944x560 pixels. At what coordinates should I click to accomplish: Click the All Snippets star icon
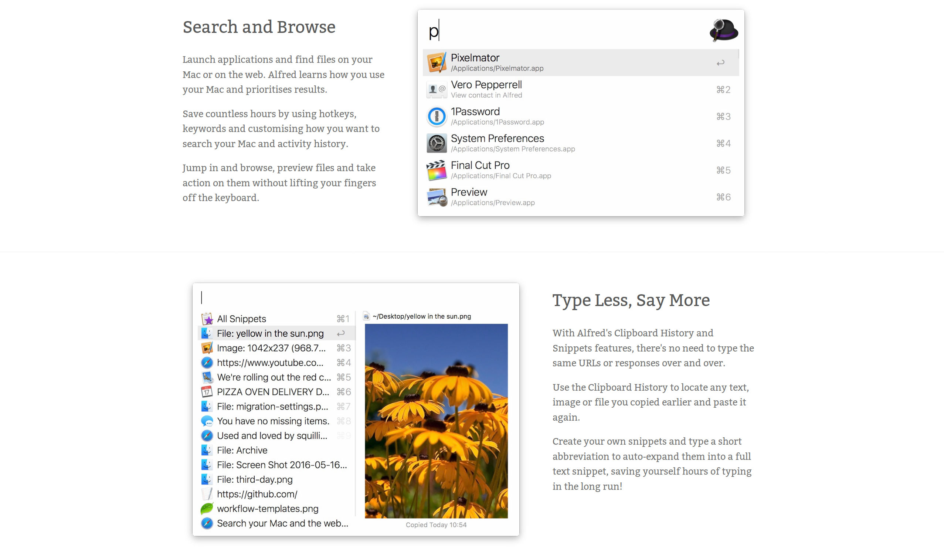[x=207, y=319]
